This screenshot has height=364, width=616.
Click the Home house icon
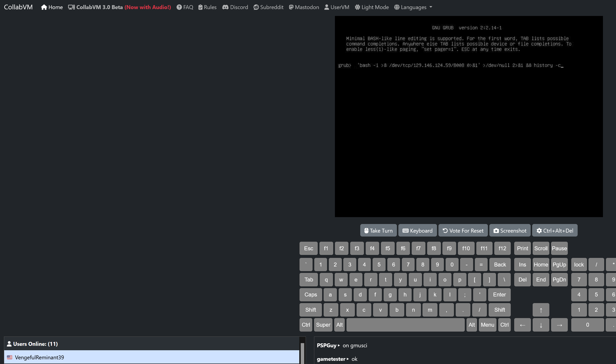[44, 7]
